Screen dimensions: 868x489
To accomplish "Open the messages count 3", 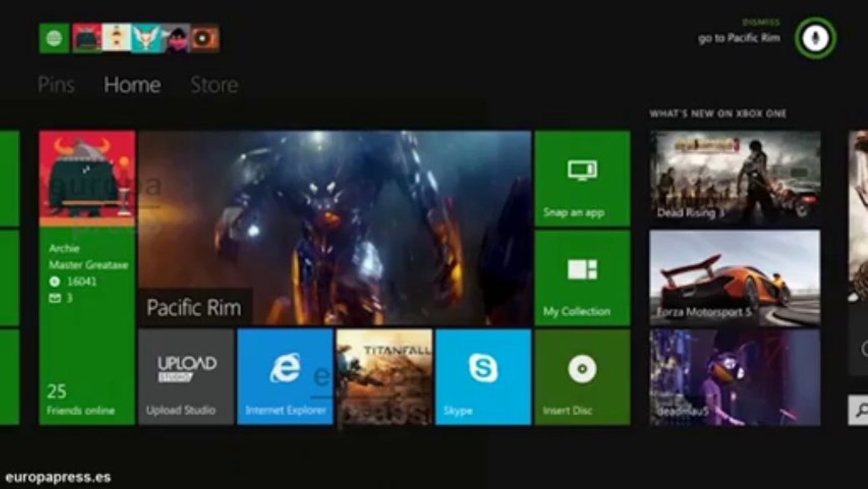I will (61, 297).
